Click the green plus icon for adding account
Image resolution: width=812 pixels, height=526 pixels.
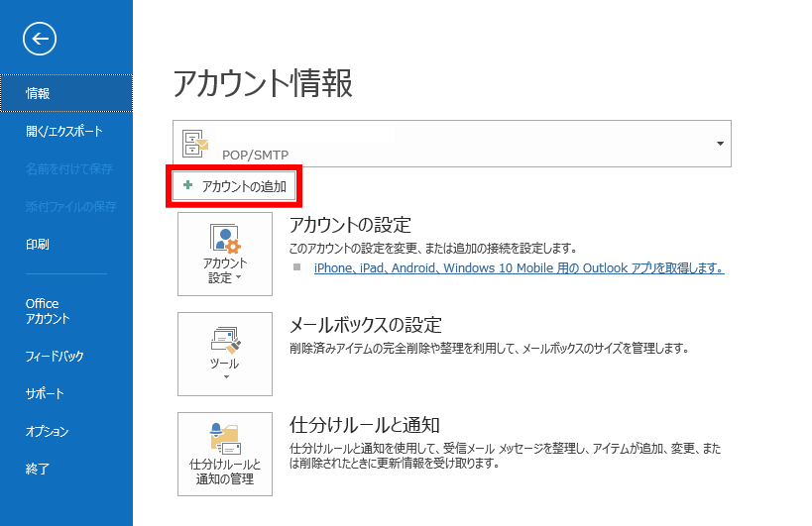coord(188,184)
